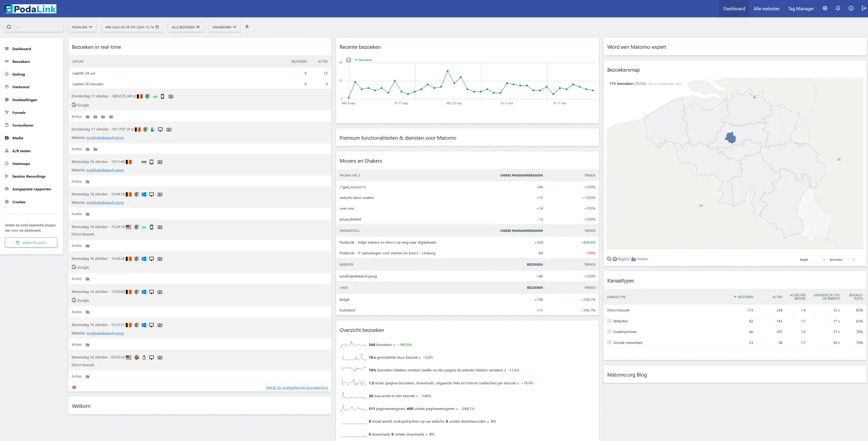Open notifications bell in top bar
Image resolution: width=868 pixels, height=441 pixels.
[838, 9]
